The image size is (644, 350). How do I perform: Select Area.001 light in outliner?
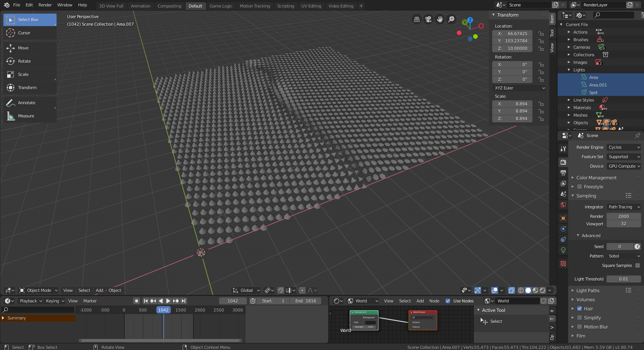[x=598, y=85]
